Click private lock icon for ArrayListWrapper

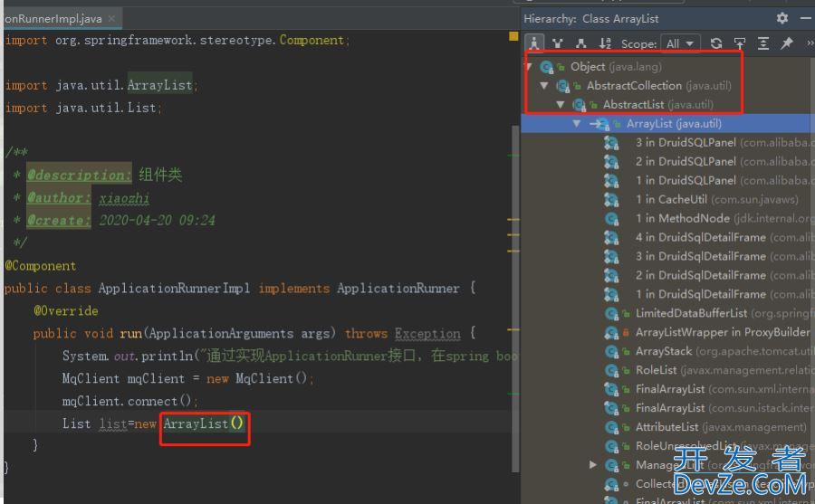point(626,332)
